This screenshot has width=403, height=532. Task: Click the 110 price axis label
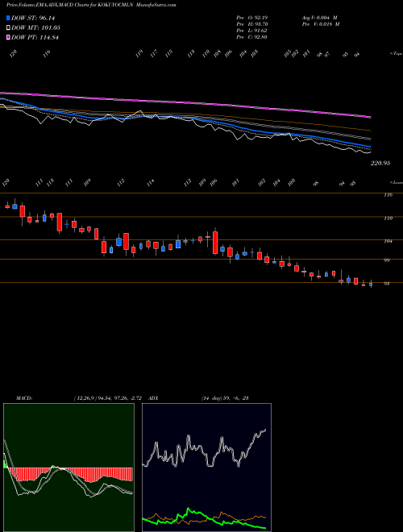[x=388, y=218]
